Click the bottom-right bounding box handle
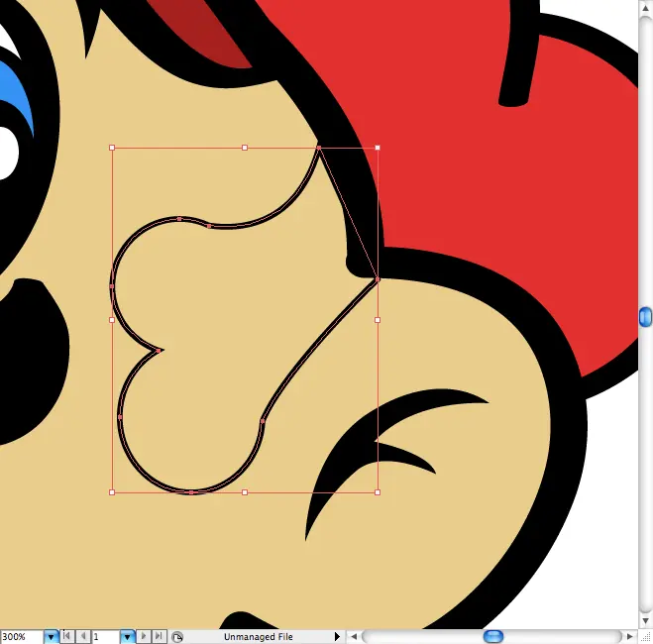The image size is (653, 644). click(378, 492)
